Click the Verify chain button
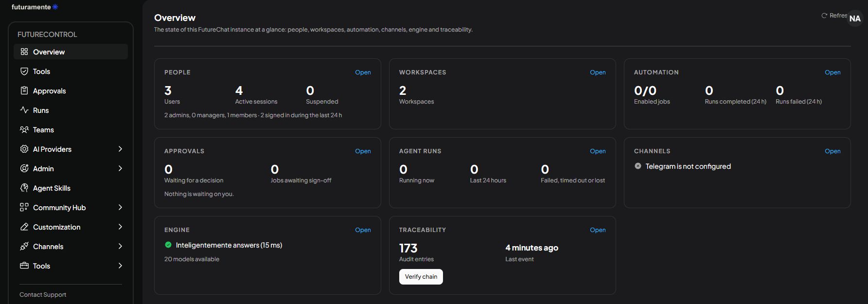Viewport: 868px width, 304px height. click(x=421, y=277)
